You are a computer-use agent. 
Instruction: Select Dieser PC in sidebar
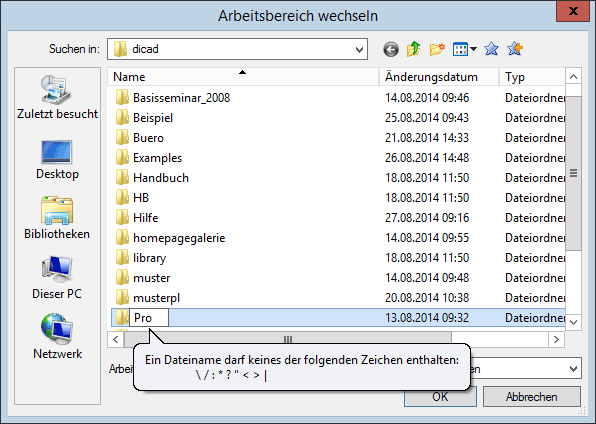tap(57, 278)
